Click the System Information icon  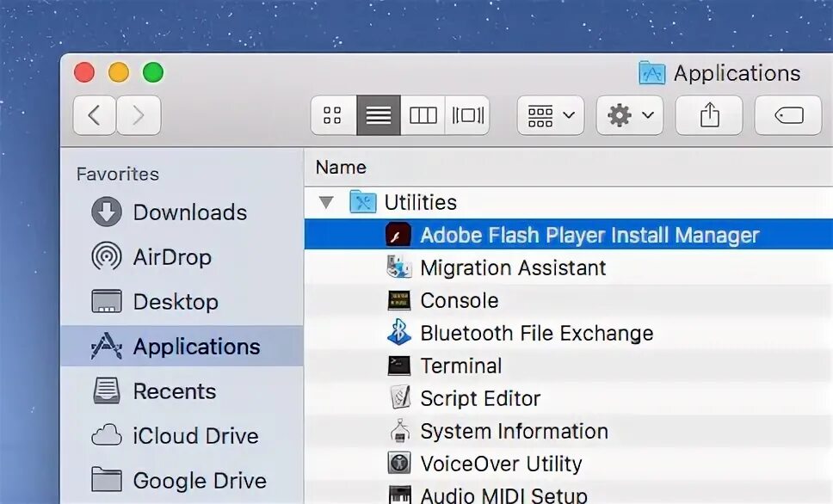[x=400, y=431]
